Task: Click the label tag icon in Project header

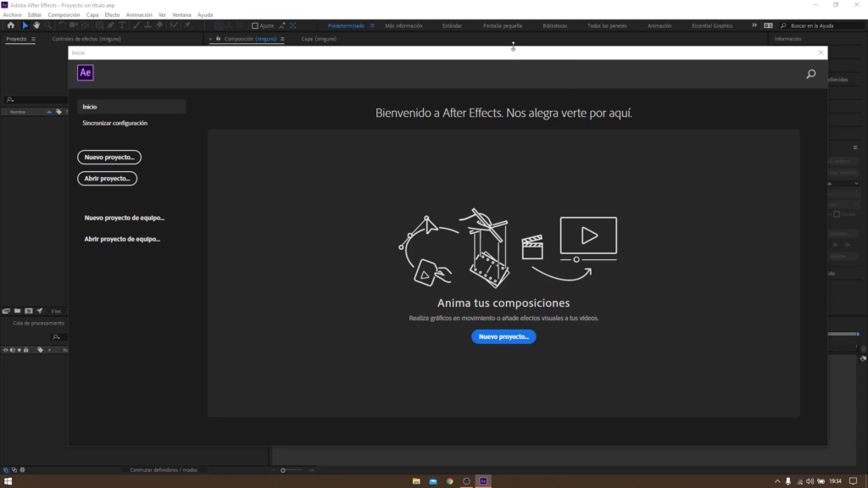Action: coord(58,112)
